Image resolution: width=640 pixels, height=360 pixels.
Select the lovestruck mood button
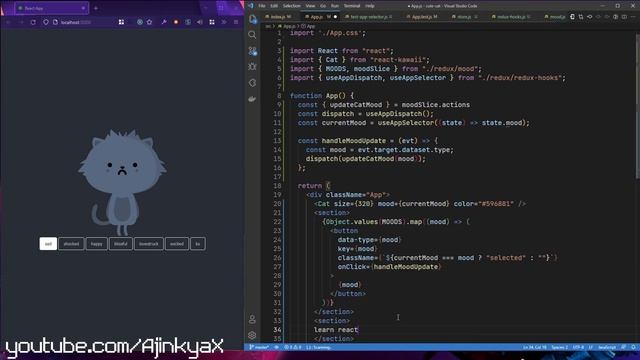(149, 244)
